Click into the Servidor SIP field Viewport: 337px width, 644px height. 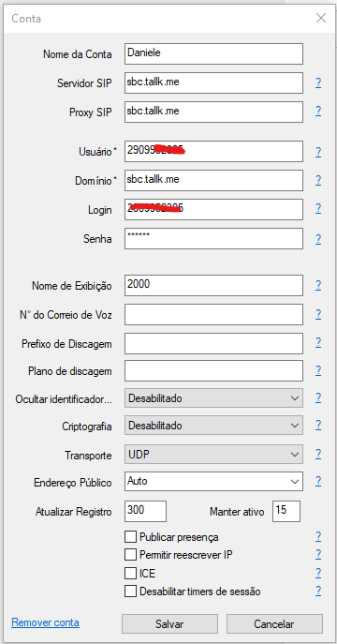point(213,83)
